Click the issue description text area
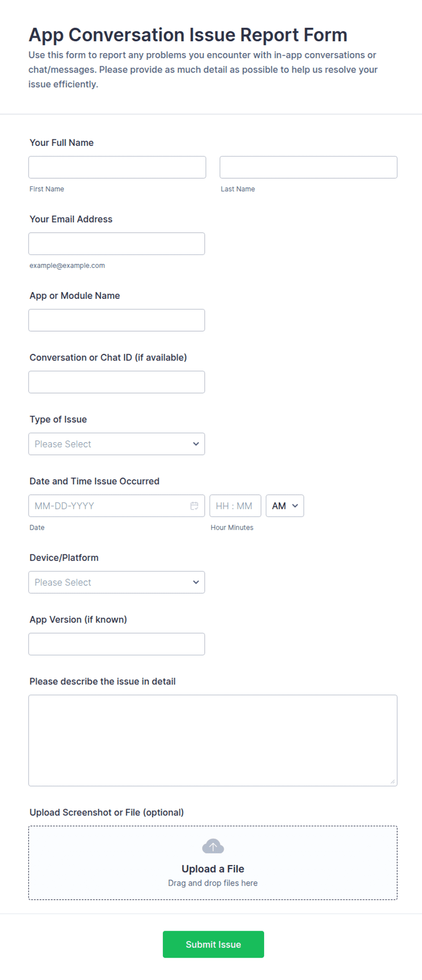This screenshot has width=422, height=980. (213, 741)
